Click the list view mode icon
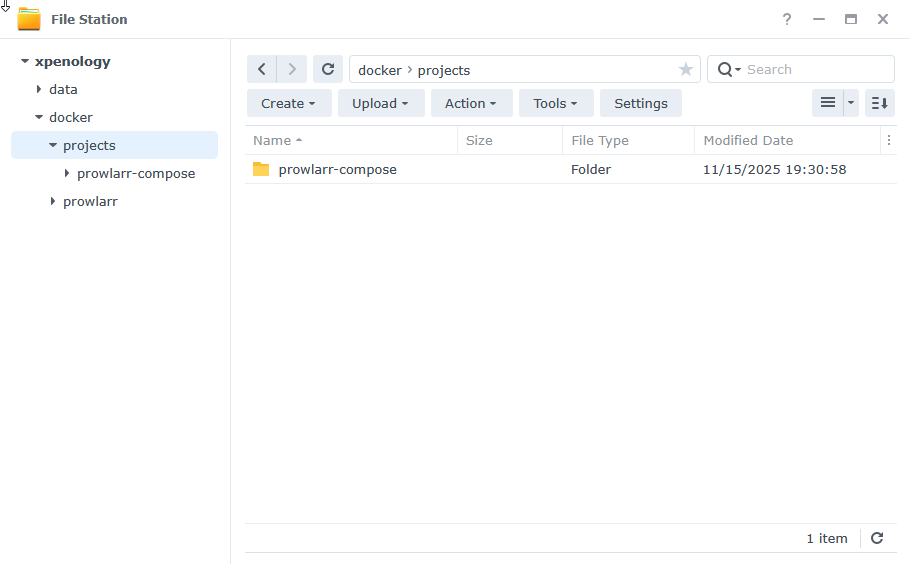Image resolution: width=910 pixels, height=564 pixels. click(828, 103)
